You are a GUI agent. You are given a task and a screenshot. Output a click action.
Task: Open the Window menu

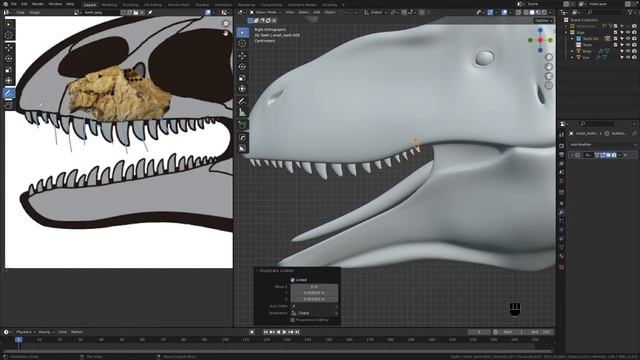tap(55, 4)
